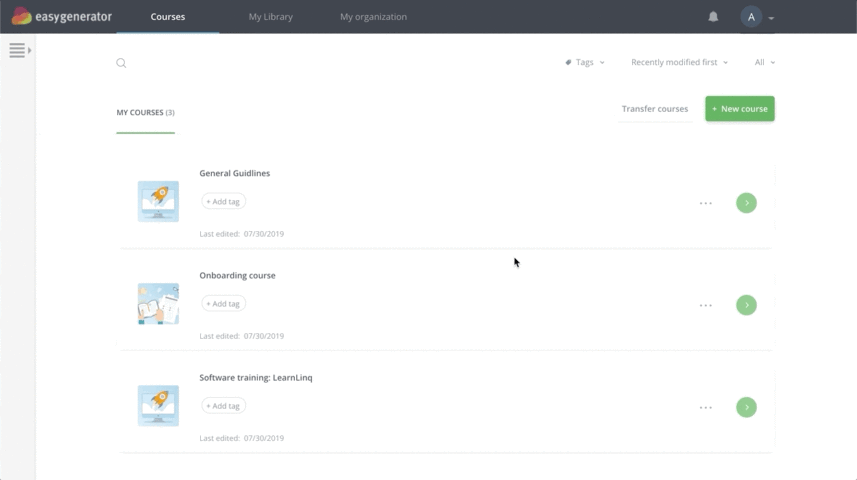Open the All filter dropdown
857x480 pixels.
[765, 62]
